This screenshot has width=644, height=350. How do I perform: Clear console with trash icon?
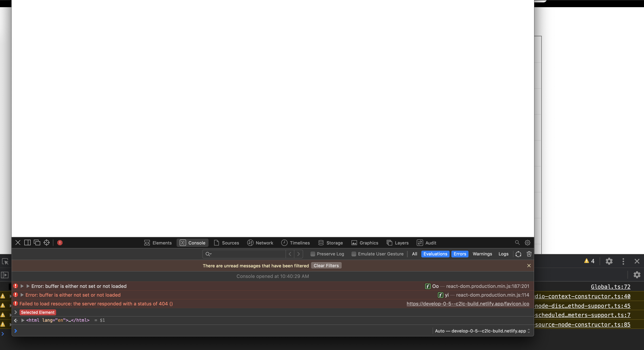pyautogui.click(x=529, y=254)
